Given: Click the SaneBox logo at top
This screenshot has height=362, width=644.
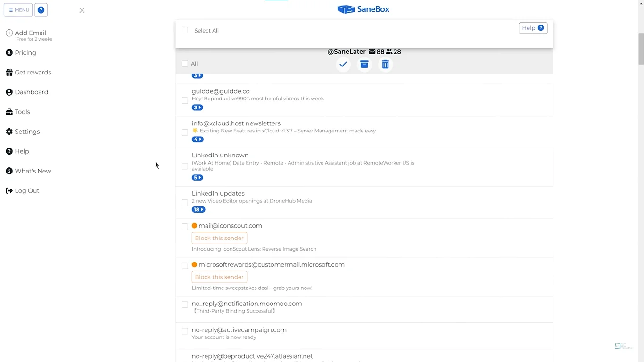Looking at the screenshot, I should point(363,9).
